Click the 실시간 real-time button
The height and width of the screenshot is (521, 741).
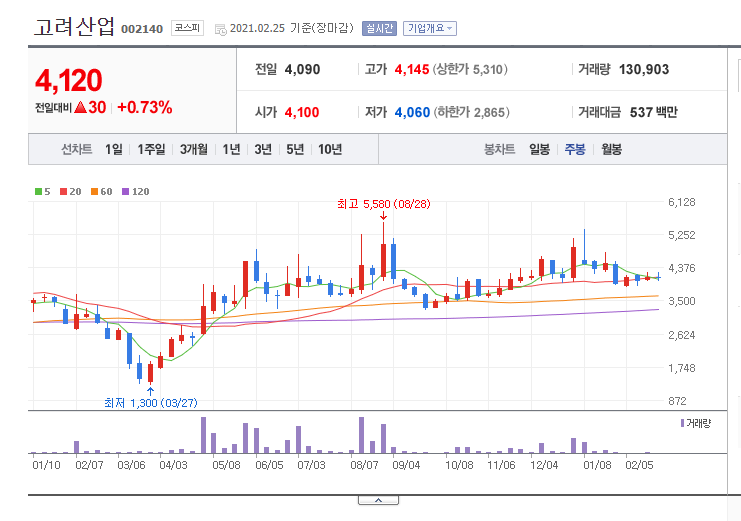coord(379,28)
